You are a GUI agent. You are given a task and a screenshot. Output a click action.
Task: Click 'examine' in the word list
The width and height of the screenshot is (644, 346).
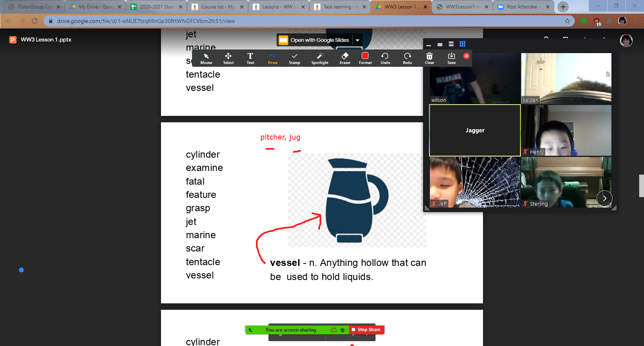204,168
